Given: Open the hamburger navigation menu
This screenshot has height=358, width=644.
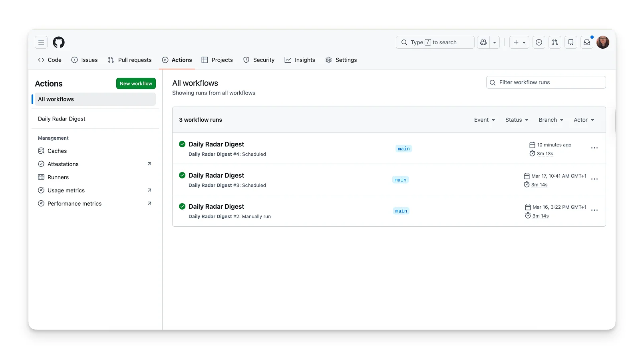Looking at the screenshot, I should tap(41, 42).
